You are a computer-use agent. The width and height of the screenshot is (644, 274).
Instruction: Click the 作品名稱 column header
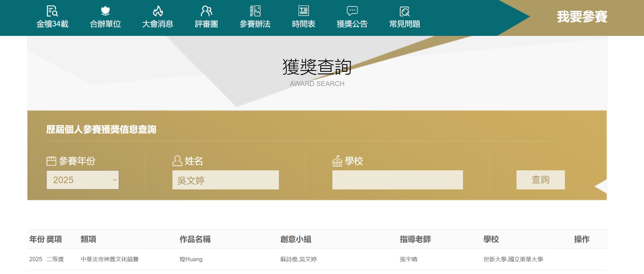(x=195, y=239)
